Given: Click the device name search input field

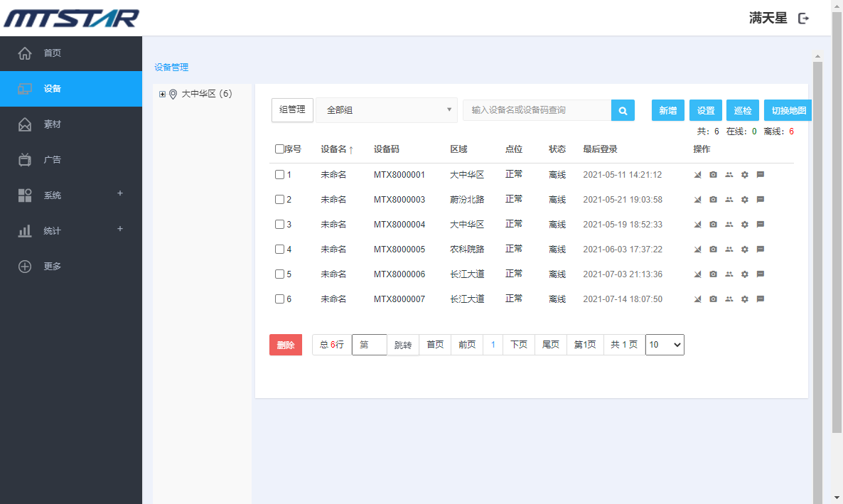Looking at the screenshot, I should coord(537,110).
